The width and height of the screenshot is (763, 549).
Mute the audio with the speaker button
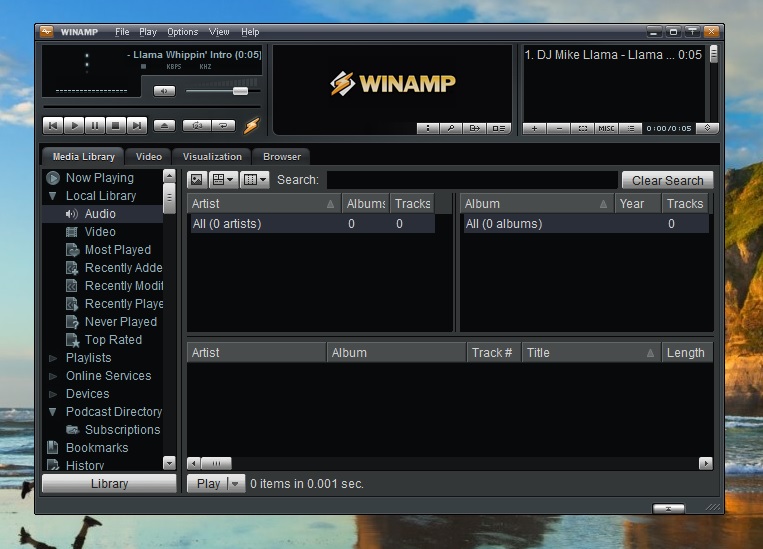click(x=164, y=91)
